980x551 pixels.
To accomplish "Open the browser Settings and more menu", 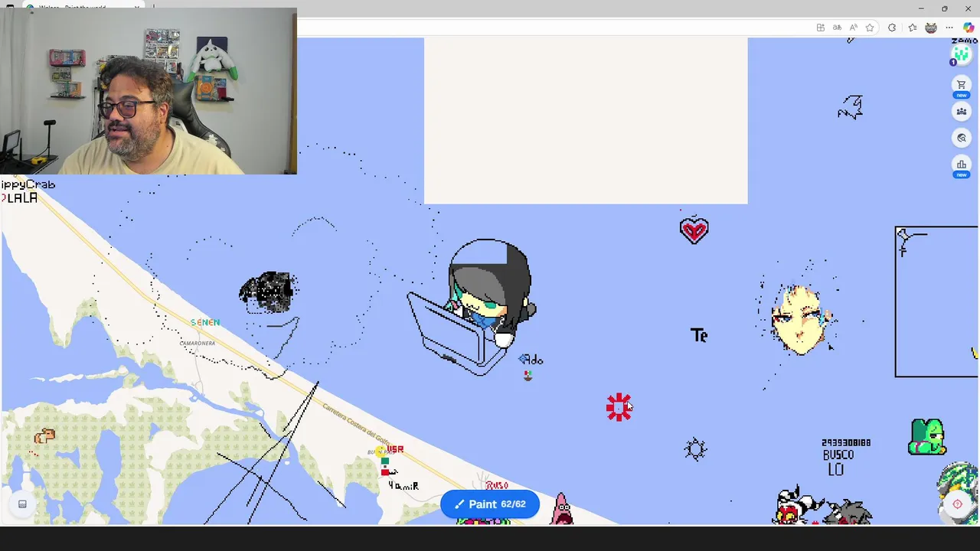I will 949,28.
